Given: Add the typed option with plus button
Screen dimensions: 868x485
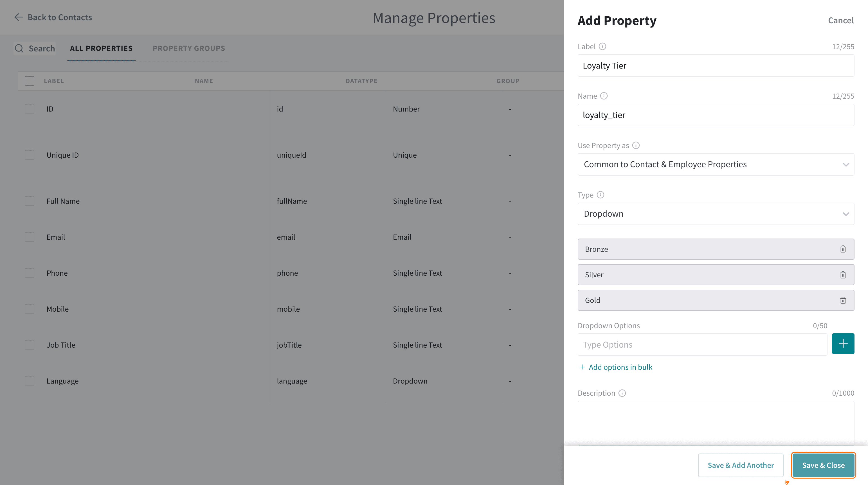Looking at the screenshot, I should point(843,344).
